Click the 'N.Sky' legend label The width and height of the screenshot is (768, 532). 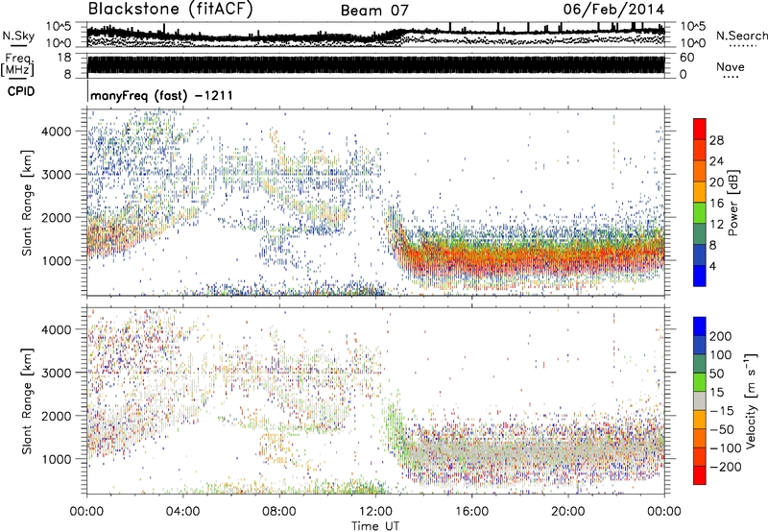click(18, 36)
